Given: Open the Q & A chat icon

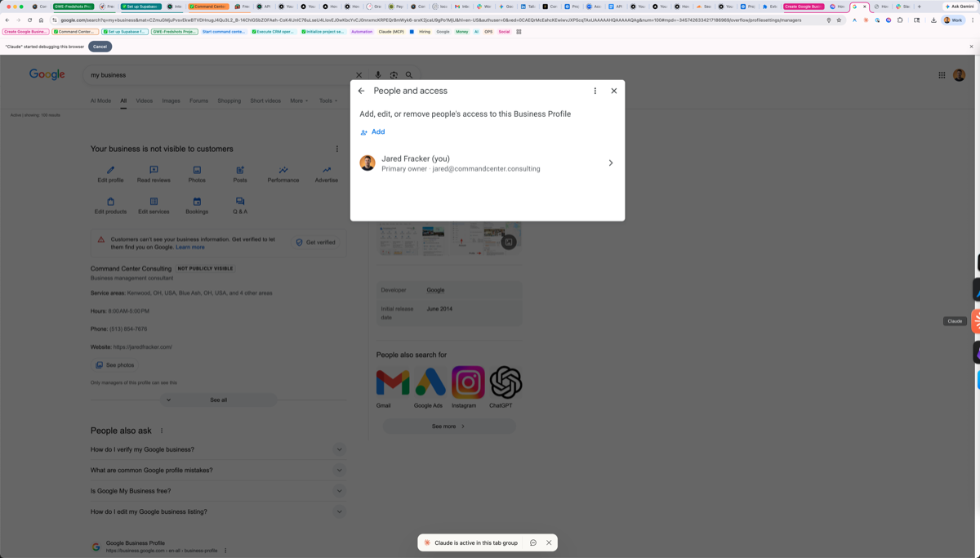Looking at the screenshot, I should pyautogui.click(x=239, y=201).
